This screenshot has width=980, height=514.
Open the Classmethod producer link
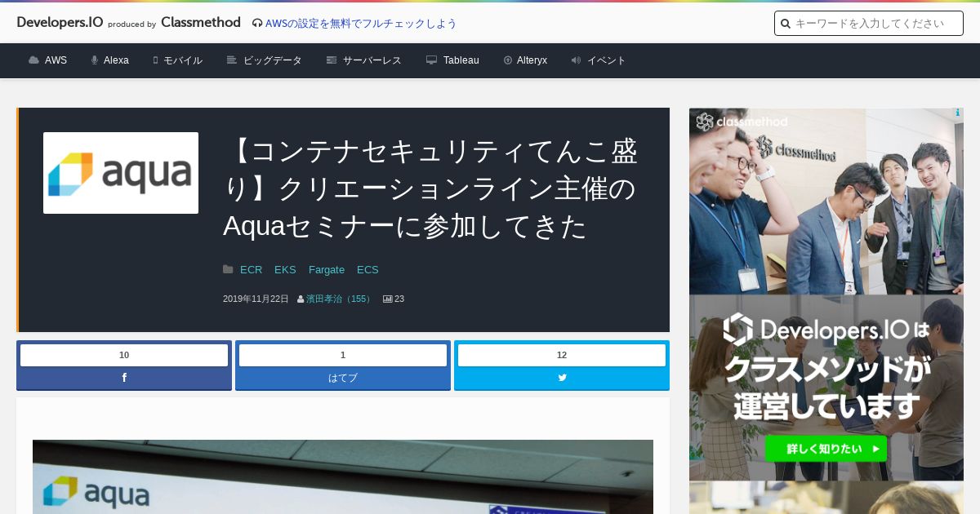click(x=201, y=23)
